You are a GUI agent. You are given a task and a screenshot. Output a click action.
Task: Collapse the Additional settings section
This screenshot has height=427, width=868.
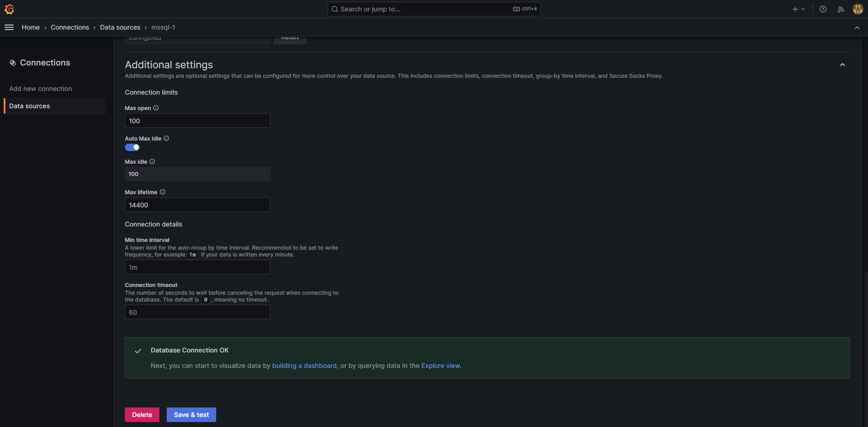(843, 65)
